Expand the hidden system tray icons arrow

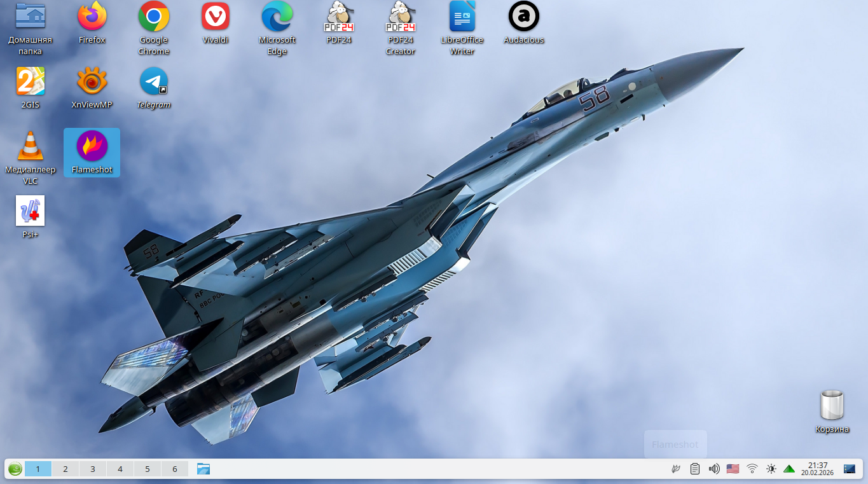click(789, 469)
